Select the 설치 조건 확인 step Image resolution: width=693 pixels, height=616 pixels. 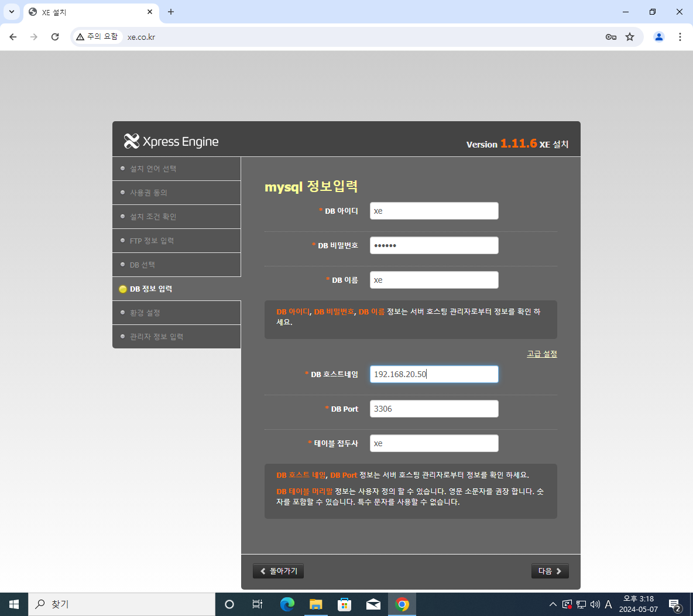(x=177, y=217)
